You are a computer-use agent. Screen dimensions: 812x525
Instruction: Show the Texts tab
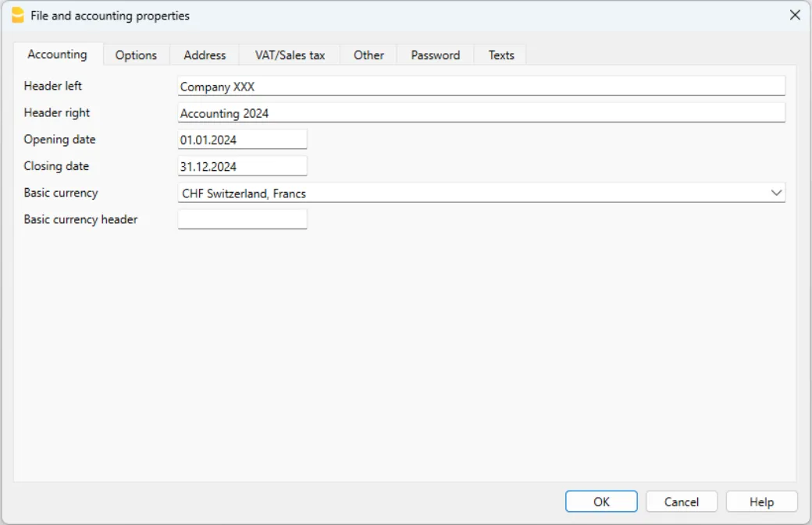point(501,55)
